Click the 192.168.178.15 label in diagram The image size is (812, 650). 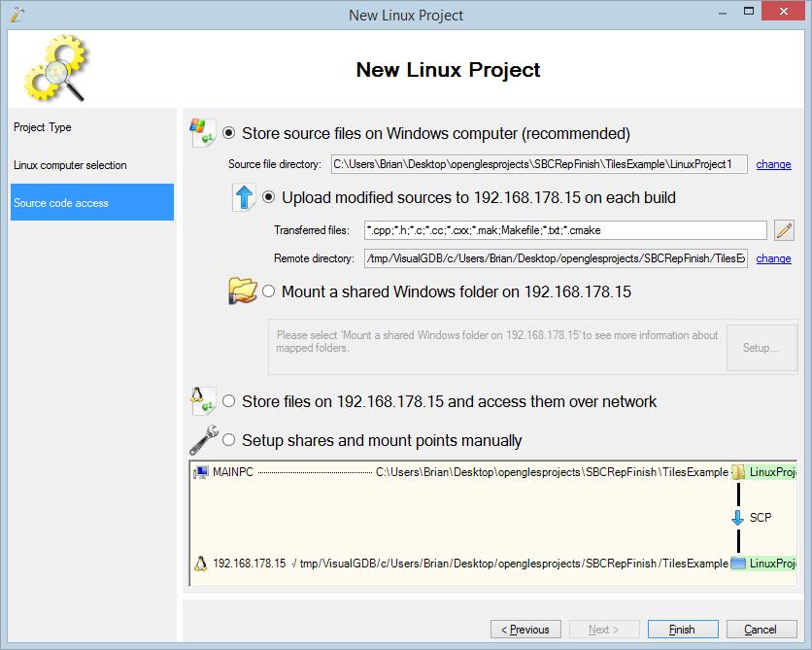click(x=249, y=563)
